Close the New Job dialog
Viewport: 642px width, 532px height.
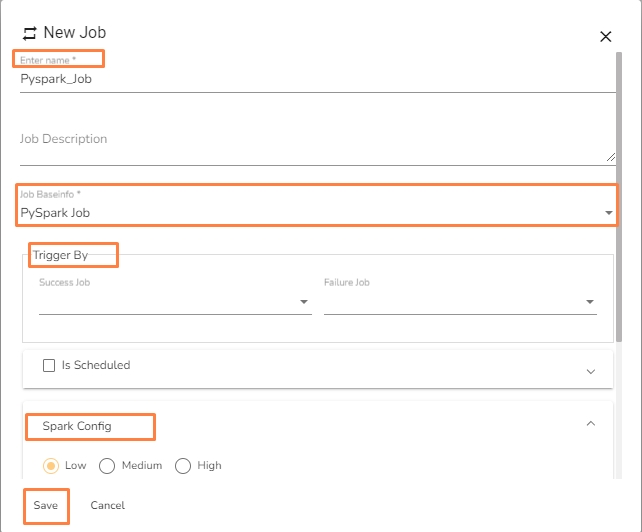(x=605, y=37)
